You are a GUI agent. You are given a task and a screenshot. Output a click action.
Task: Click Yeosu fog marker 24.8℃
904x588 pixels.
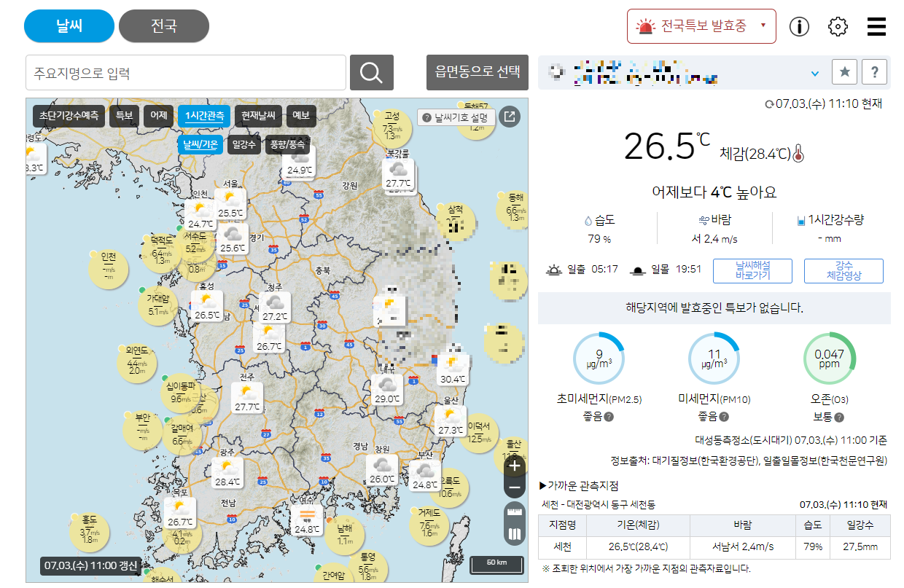[307, 520]
